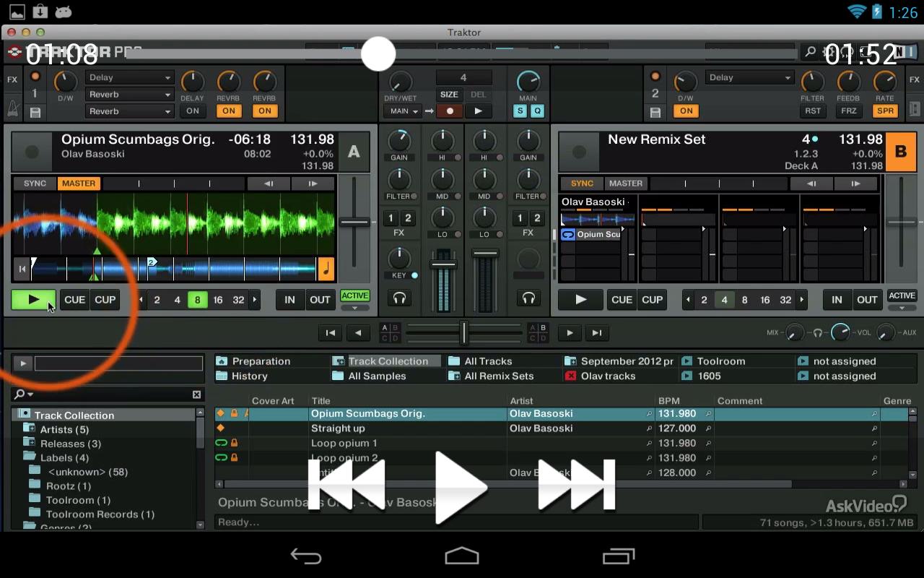Screen dimensions: 924x578
Task: Set Deck B loop OUT point
Action: [x=867, y=300]
